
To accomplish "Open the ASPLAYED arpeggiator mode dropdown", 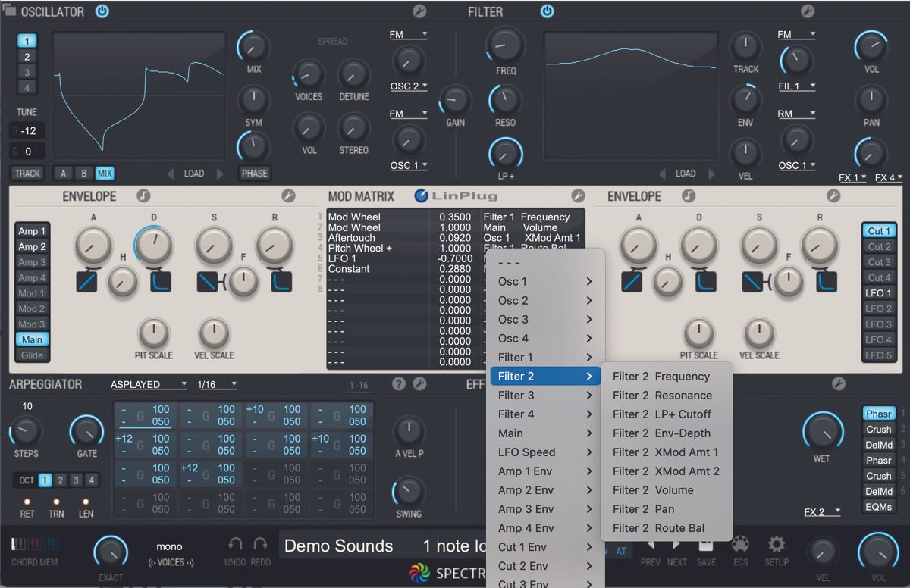I will (149, 384).
